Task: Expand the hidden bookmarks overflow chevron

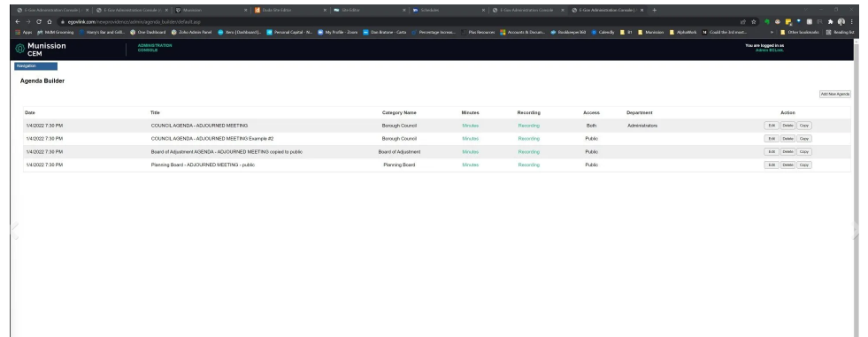Action: pyautogui.click(x=772, y=32)
